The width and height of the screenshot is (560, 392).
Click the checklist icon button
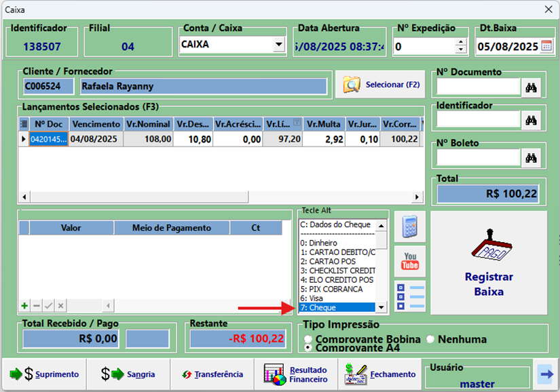coord(409,296)
